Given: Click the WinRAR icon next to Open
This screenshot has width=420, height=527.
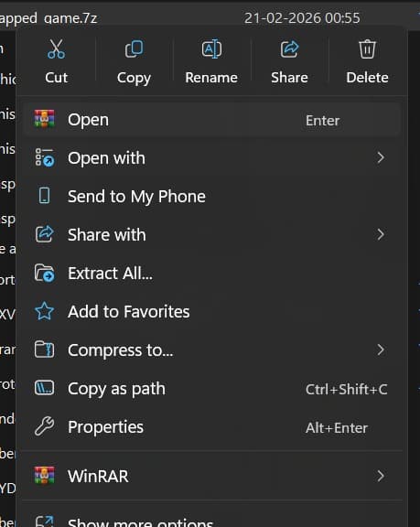Looking at the screenshot, I should (x=44, y=119).
